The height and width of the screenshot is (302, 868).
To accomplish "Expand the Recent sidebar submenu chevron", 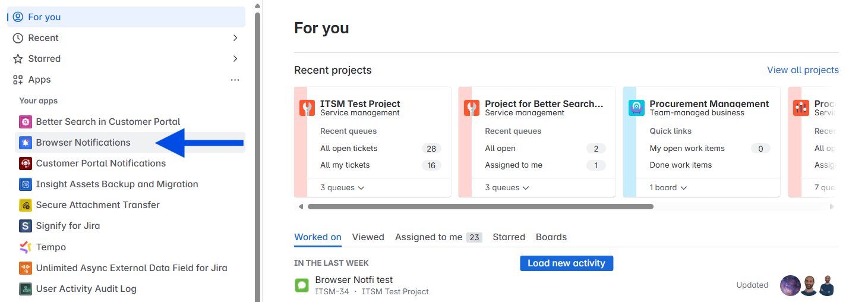I will [235, 38].
